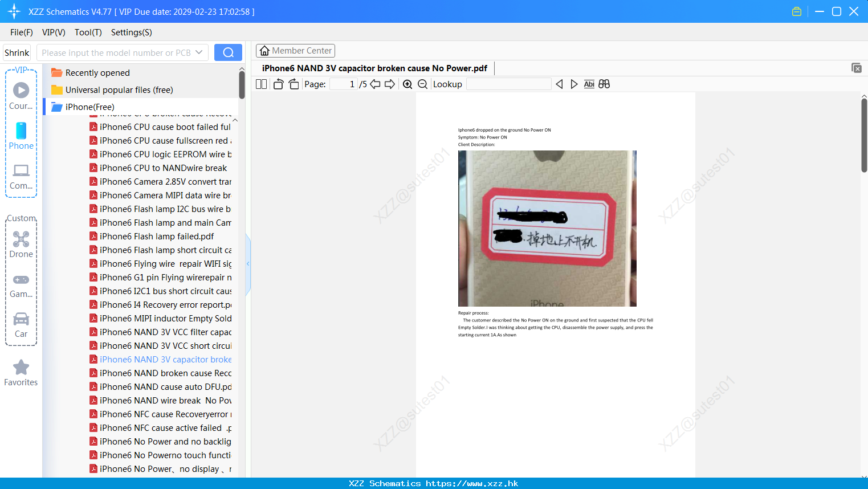Viewport: 868px width, 489px height.
Task: Select the Computer category icon
Action: 21,176
